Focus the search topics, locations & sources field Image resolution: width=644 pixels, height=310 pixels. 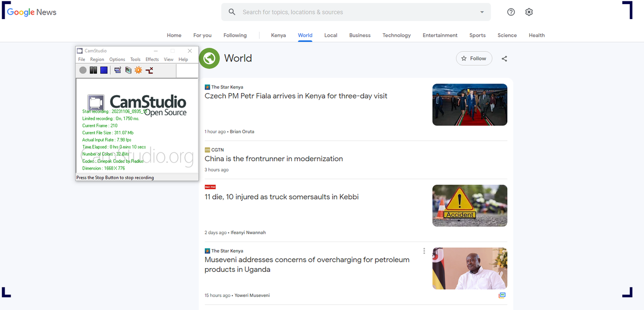[356, 12]
